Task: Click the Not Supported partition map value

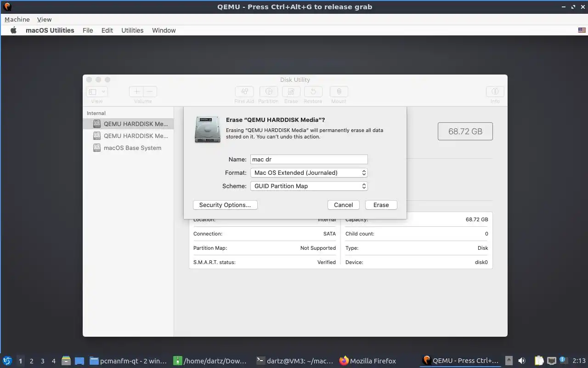Action: (x=318, y=248)
